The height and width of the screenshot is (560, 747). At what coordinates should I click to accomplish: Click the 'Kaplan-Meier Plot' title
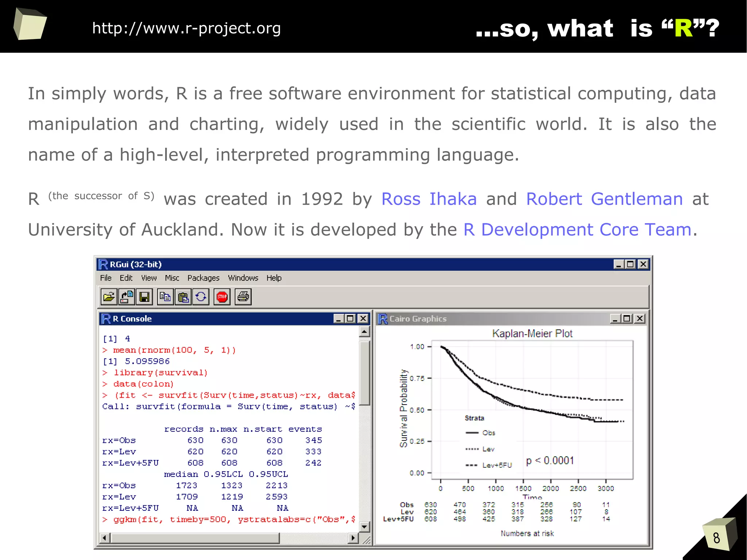(x=532, y=333)
